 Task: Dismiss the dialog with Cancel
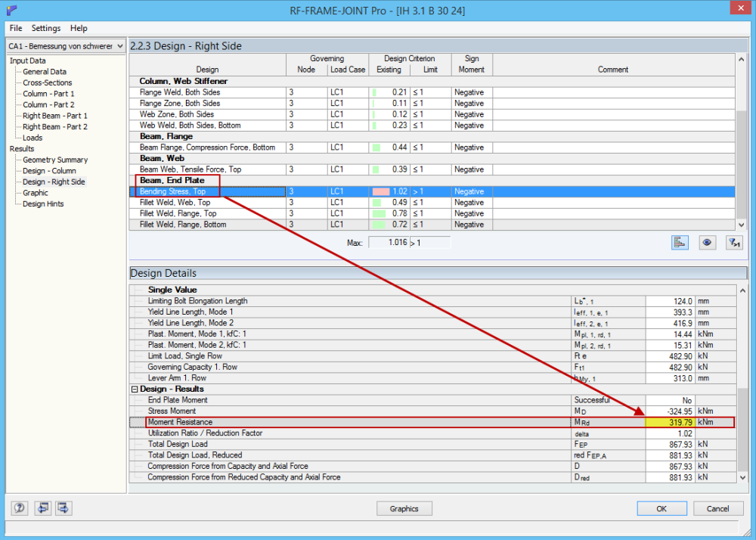click(717, 508)
